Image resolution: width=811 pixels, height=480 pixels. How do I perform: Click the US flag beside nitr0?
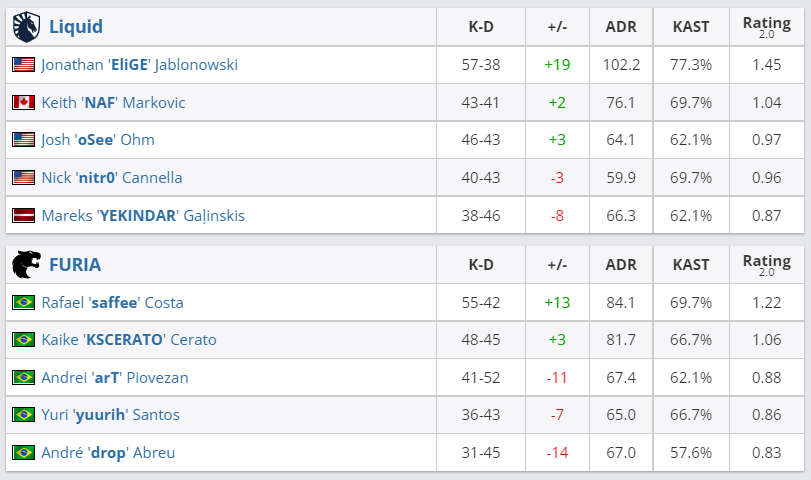click(x=23, y=177)
